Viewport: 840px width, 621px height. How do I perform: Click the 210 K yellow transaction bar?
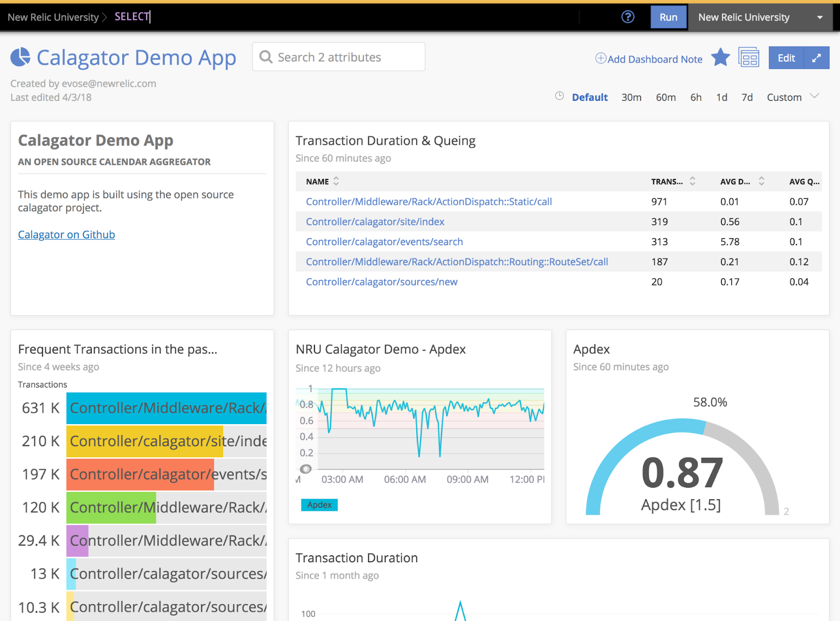coord(145,441)
